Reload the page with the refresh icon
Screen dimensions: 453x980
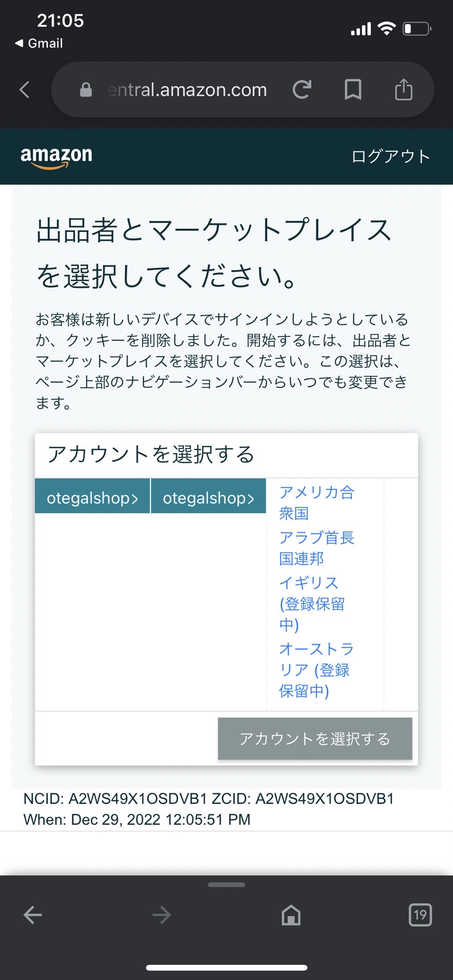pyautogui.click(x=302, y=90)
